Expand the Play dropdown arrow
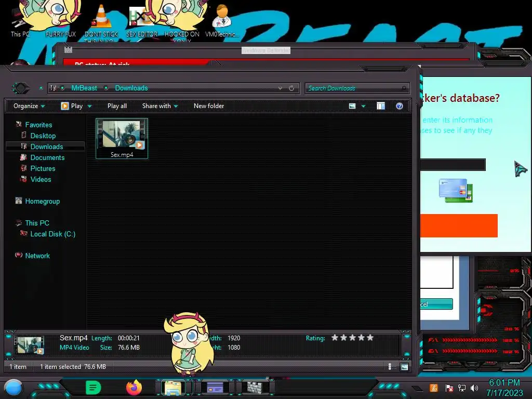The width and height of the screenshot is (532, 399). click(89, 106)
